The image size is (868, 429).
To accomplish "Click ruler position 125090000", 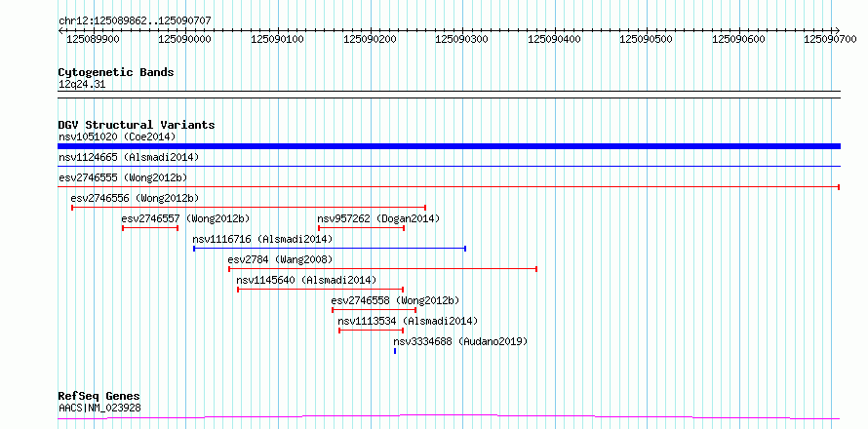I will (185, 39).
